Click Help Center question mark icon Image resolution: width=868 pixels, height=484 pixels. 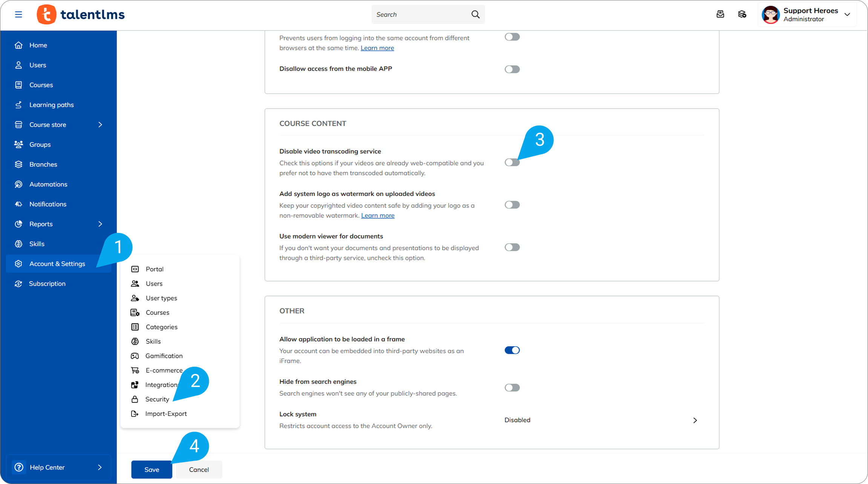pos(19,467)
